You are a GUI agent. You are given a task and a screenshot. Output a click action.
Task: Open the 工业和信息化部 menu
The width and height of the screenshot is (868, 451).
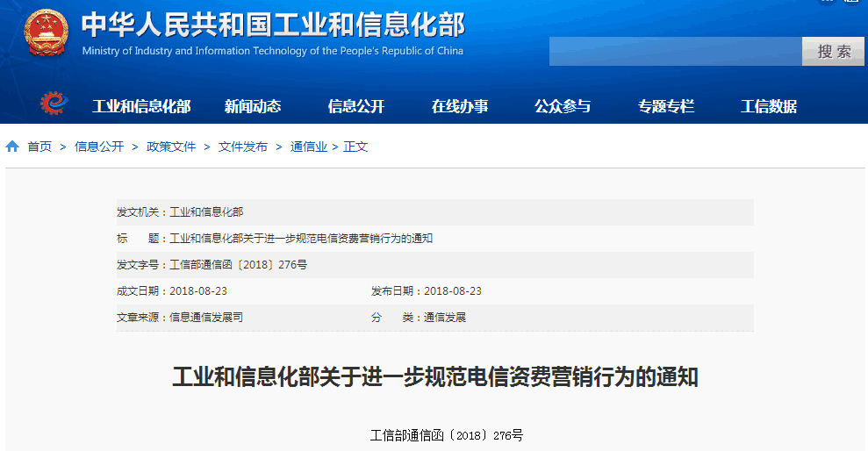(x=141, y=106)
